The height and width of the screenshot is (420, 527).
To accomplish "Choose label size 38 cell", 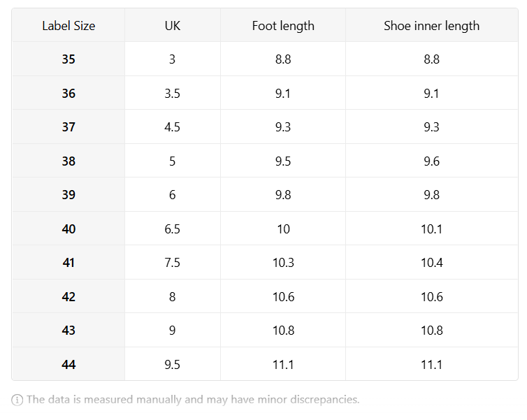I will click(x=68, y=161).
